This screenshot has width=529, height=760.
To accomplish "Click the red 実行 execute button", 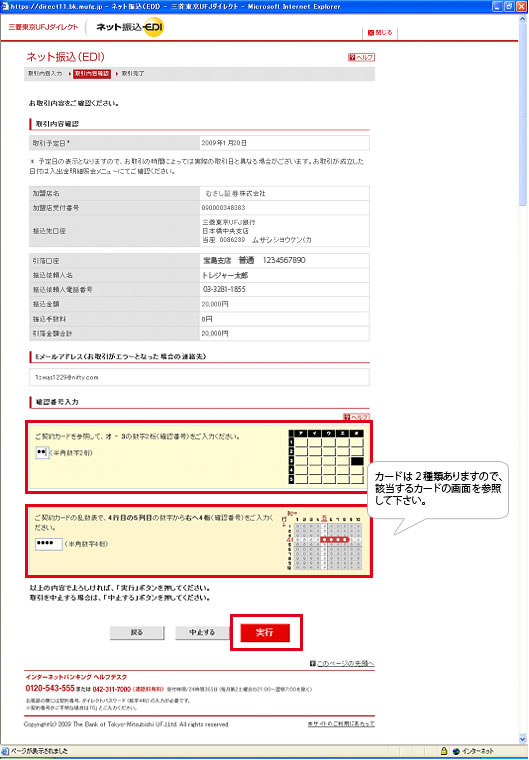I will pos(265,632).
